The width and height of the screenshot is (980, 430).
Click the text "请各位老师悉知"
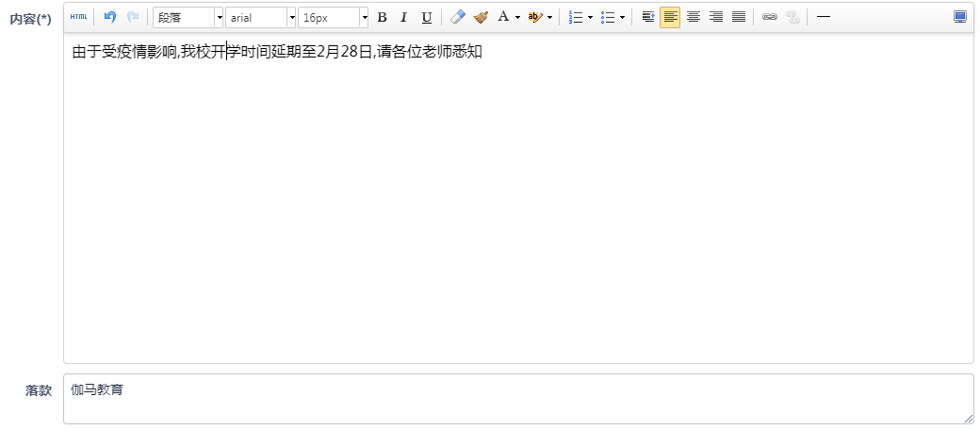[x=430, y=52]
